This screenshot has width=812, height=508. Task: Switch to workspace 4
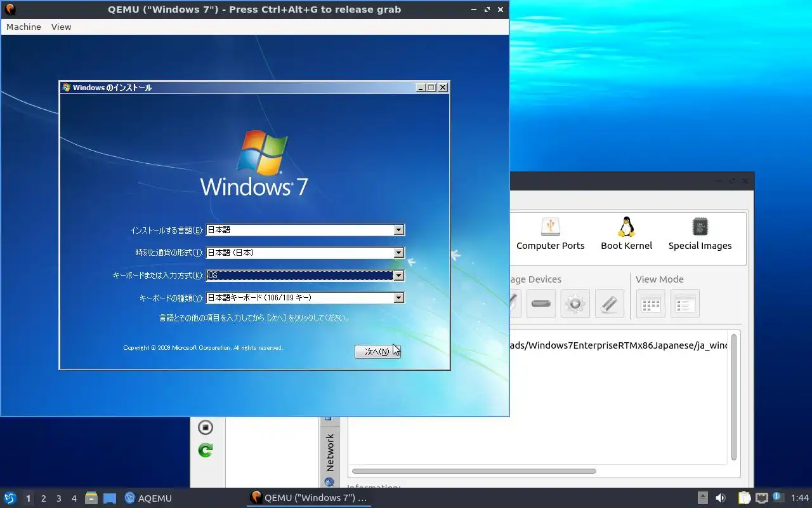(74, 498)
